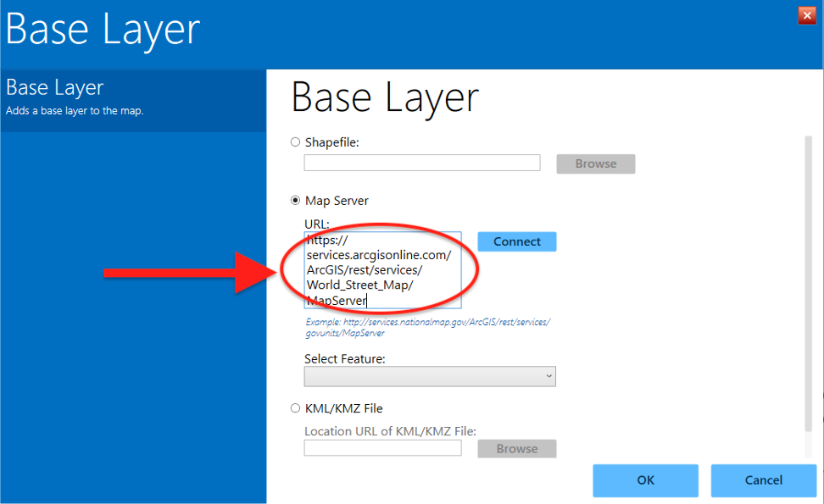Click the 'Select Feature:' label
The width and height of the screenshot is (824, 504).
pos(345,359)
